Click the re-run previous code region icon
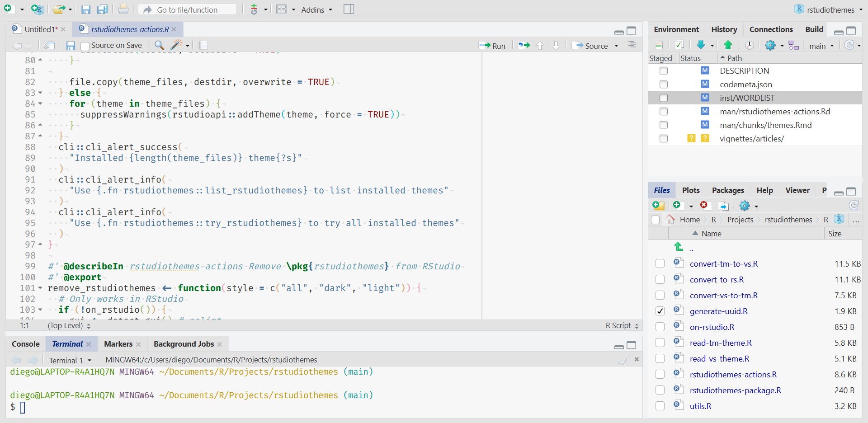Screen dimensions: 868x423 coord(524,45)
